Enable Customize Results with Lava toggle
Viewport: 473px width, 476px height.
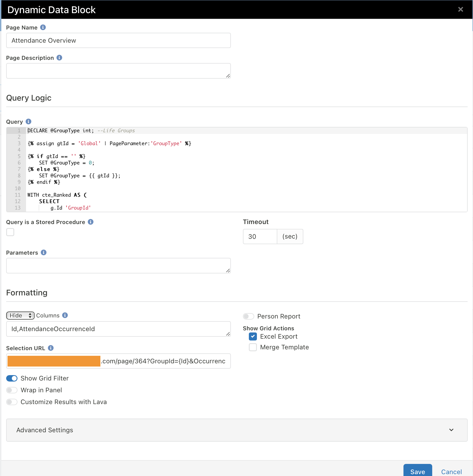point(12,402)
